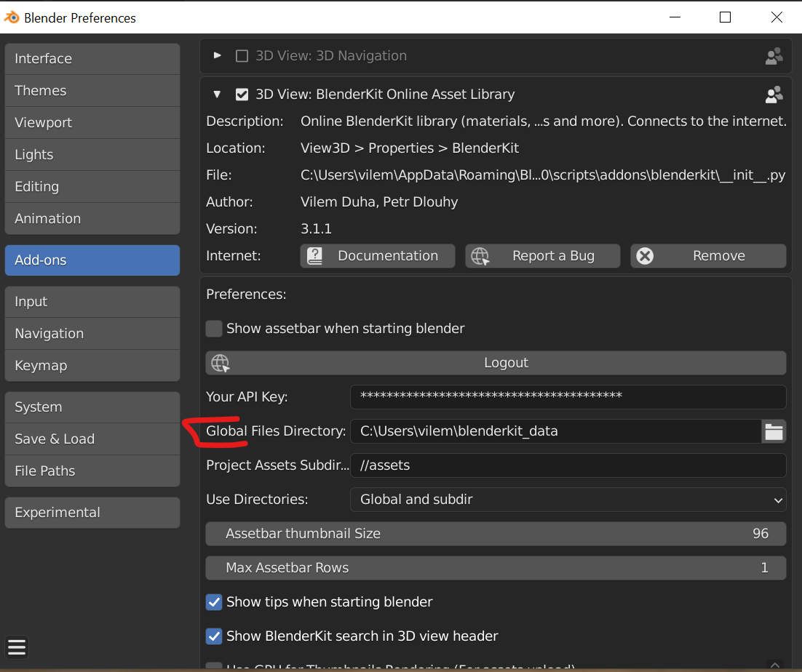The width and height of the screenshot is (802, 672).
Task: Disable Show tips when starting blender
Action: tap(213, 602)
